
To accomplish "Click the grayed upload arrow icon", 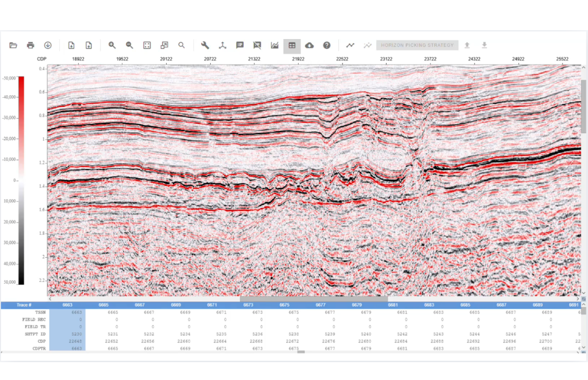I will pos(467,45).
